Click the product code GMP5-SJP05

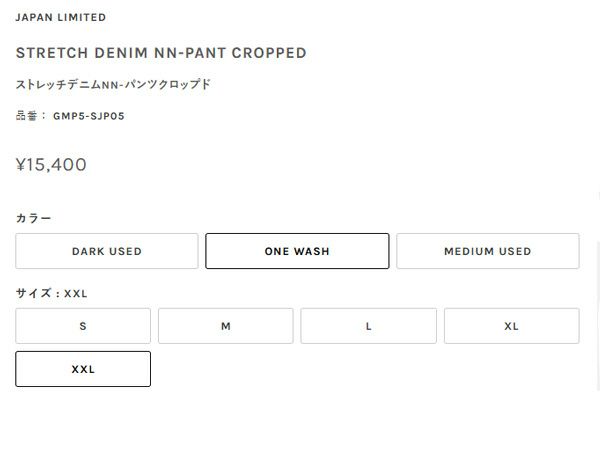pyautogui.click(x=89, y=116)
